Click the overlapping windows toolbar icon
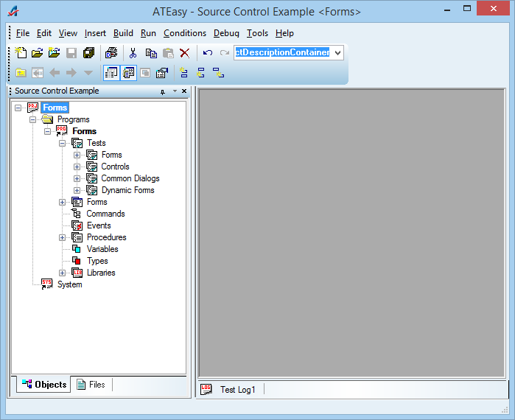515x420 pixels. point(145,72)
